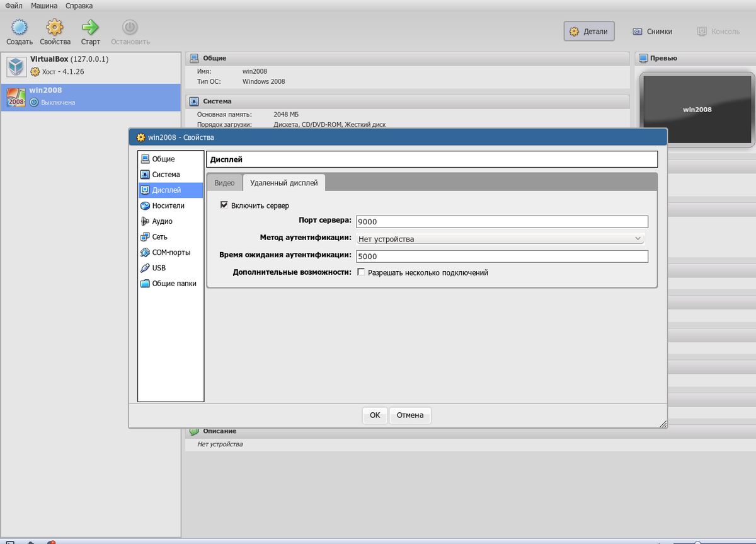Select Общие папки folder icon

pos(146,284)
